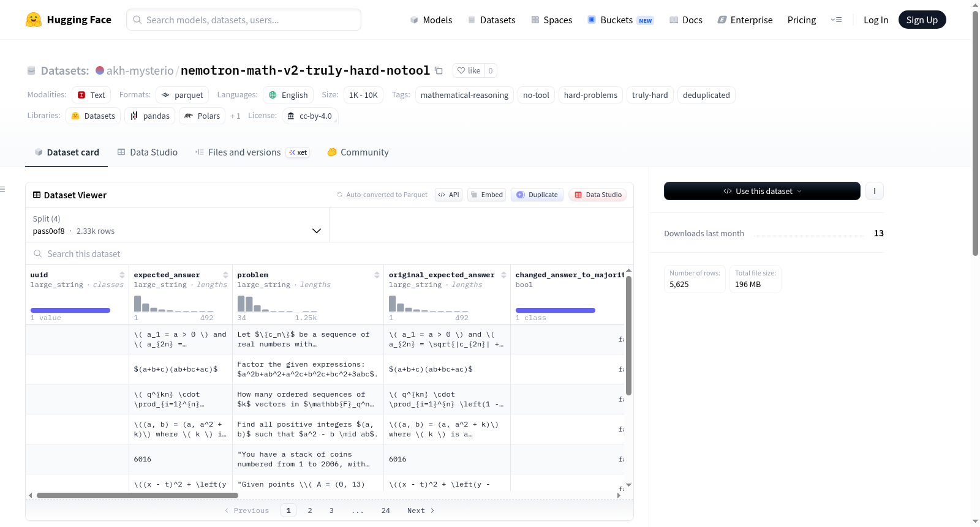The image size is (980, 527).
Task: Open Datasets in the top navigation
Action: [x=491, y=20]
